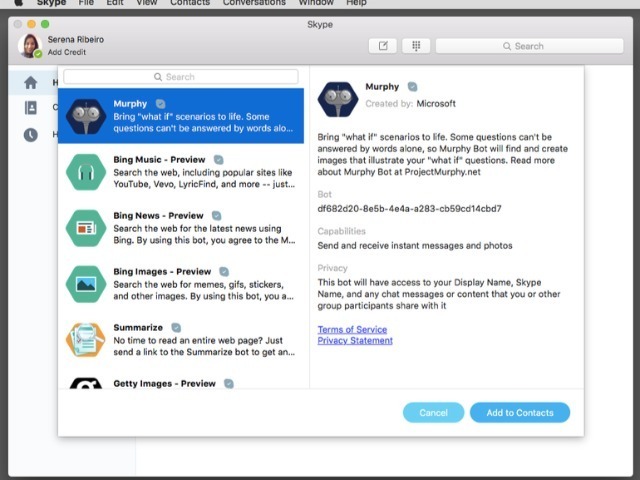Open the Conversations menu

coord(254,2)
